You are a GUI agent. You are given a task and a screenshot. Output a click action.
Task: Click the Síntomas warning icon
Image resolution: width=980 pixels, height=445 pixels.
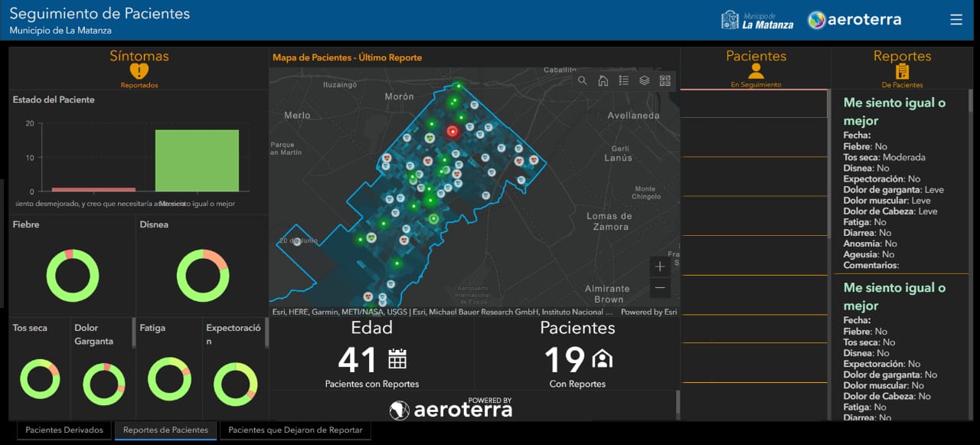(x=139, y=71)
